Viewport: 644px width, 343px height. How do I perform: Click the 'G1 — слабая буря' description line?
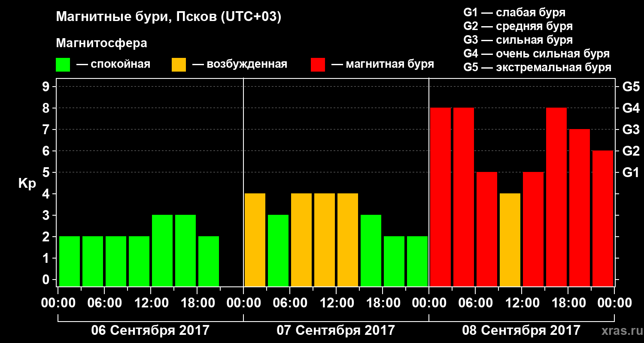pyautogui.click(x=514, y=12)
